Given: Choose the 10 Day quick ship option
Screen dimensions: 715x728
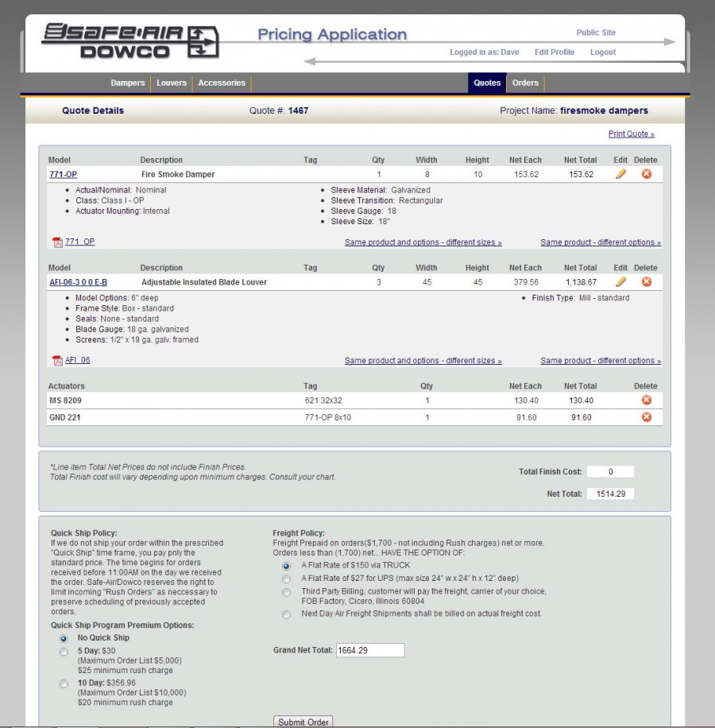Looking at the screenshot, I should coord(64,683).
